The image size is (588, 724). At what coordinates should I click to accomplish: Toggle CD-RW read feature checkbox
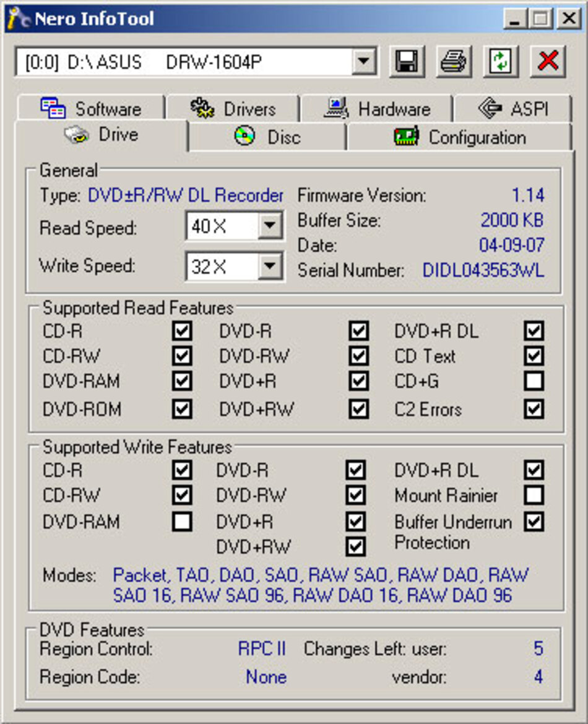182,356
